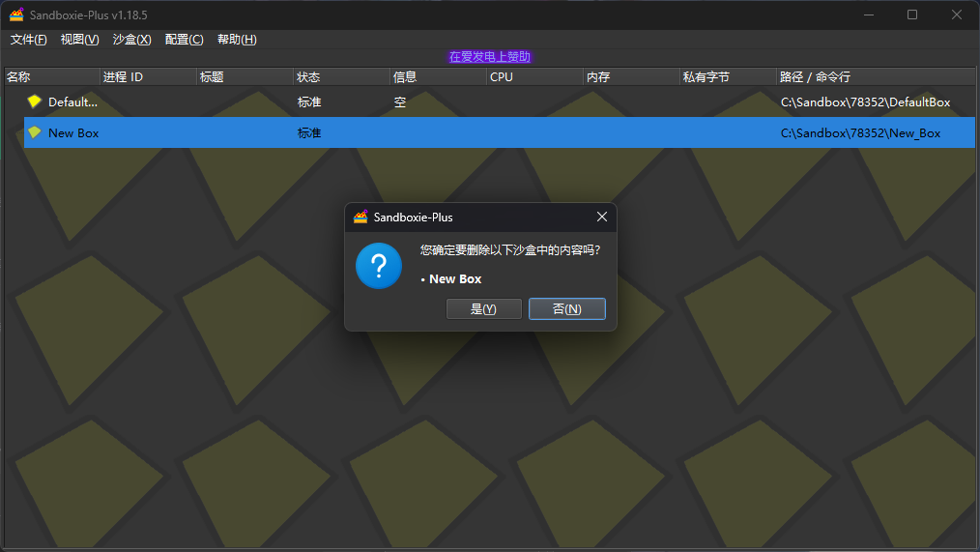Click the bold New Box text in dialog
This screenshot has height=552, width=980.
(x=455, y=278)
